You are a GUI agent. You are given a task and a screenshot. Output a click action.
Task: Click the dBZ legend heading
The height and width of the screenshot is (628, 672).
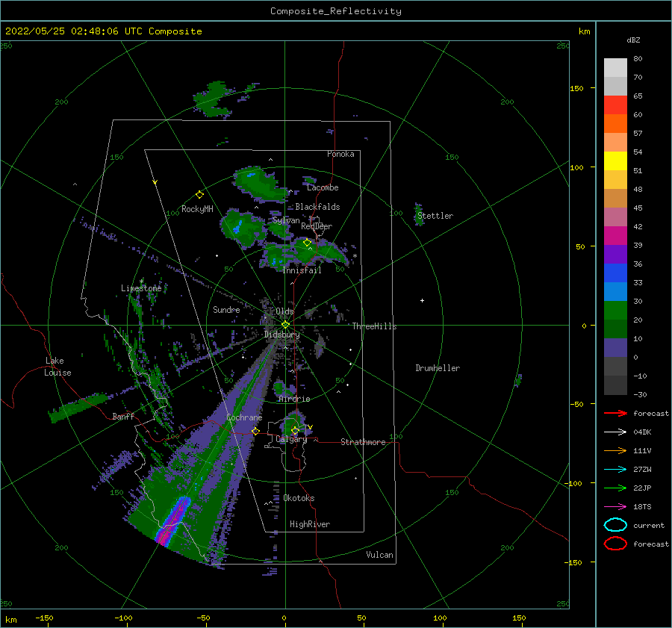point(633,40)
